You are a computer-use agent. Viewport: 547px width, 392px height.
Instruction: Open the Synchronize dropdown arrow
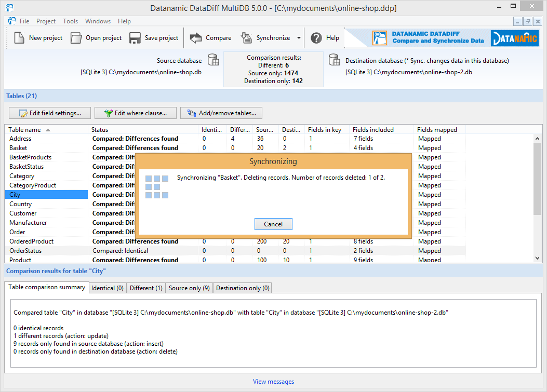tap(299, 38)
